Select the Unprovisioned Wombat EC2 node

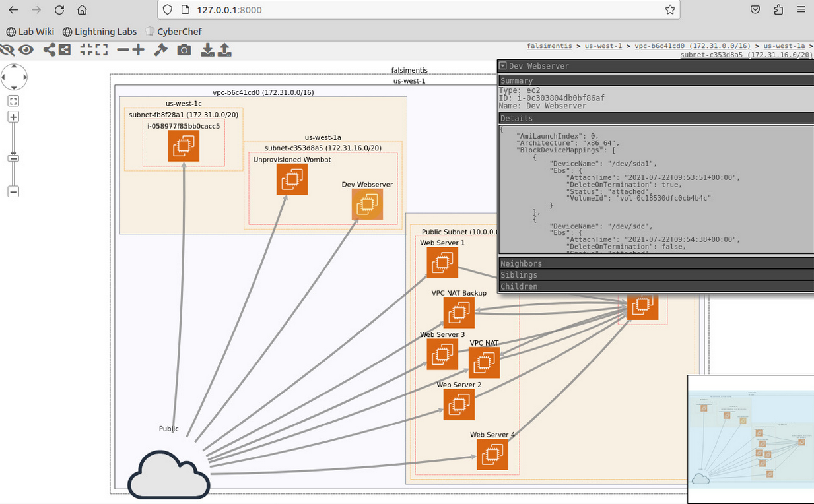(292, 179)
